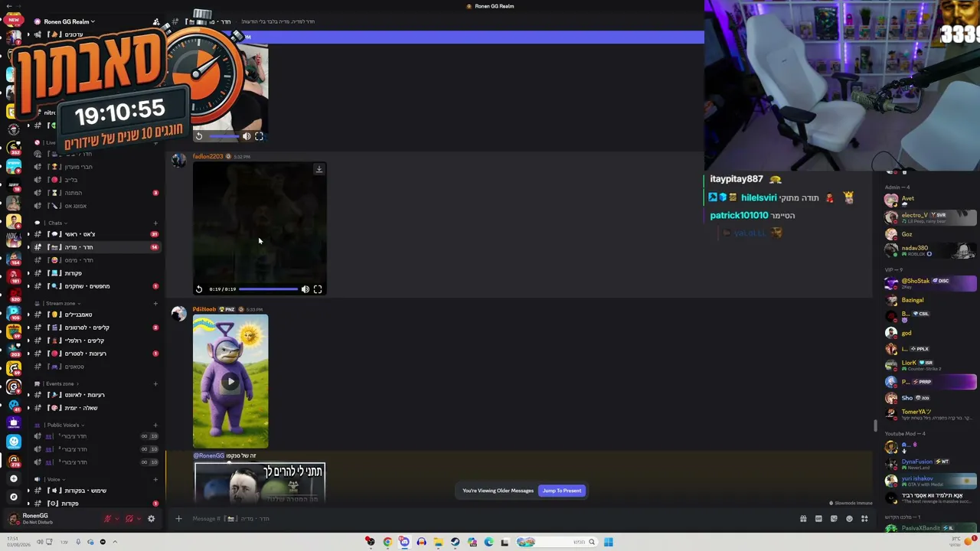The image size is (980, 551).
Task: Open the חדר מימס channel
Action: (x=96, y=260)
